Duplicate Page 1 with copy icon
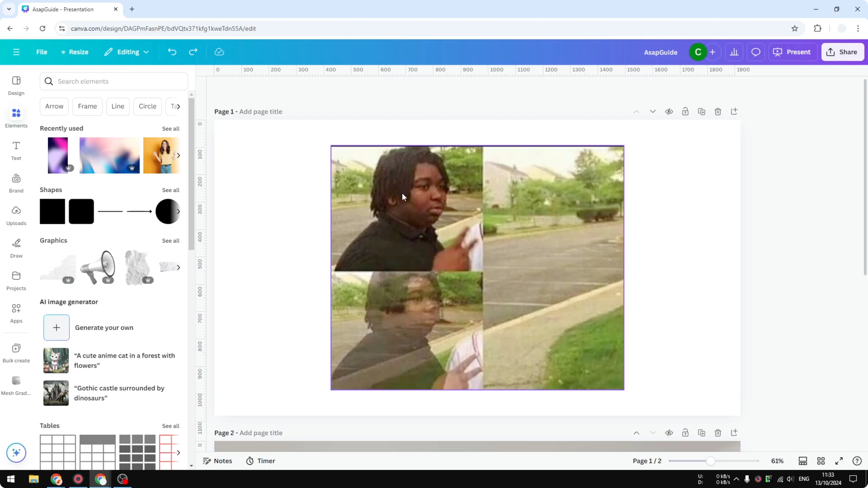 click(x=701, y=112)
